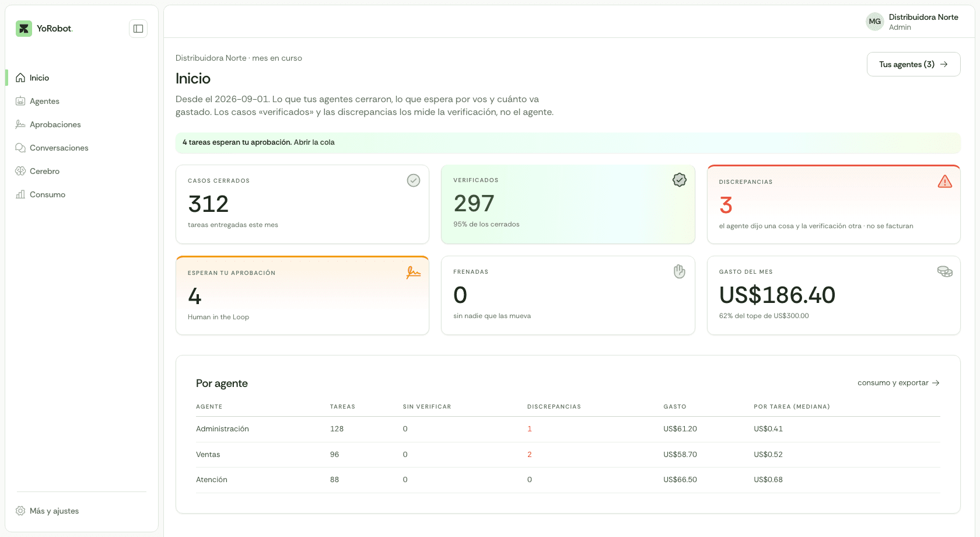Open the Casos cerrados 312 card
This screenshot has height=537, width=980.
pos(302,204)
